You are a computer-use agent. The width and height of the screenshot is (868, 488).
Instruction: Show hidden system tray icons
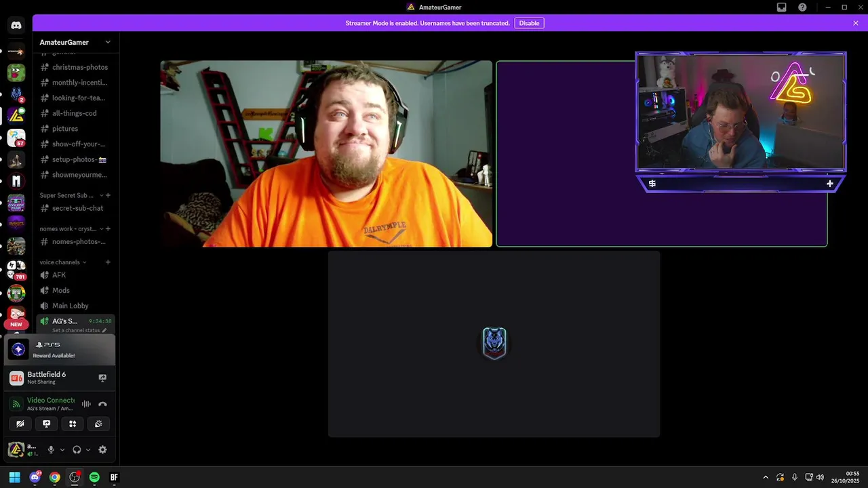click(x=766, y=477)
